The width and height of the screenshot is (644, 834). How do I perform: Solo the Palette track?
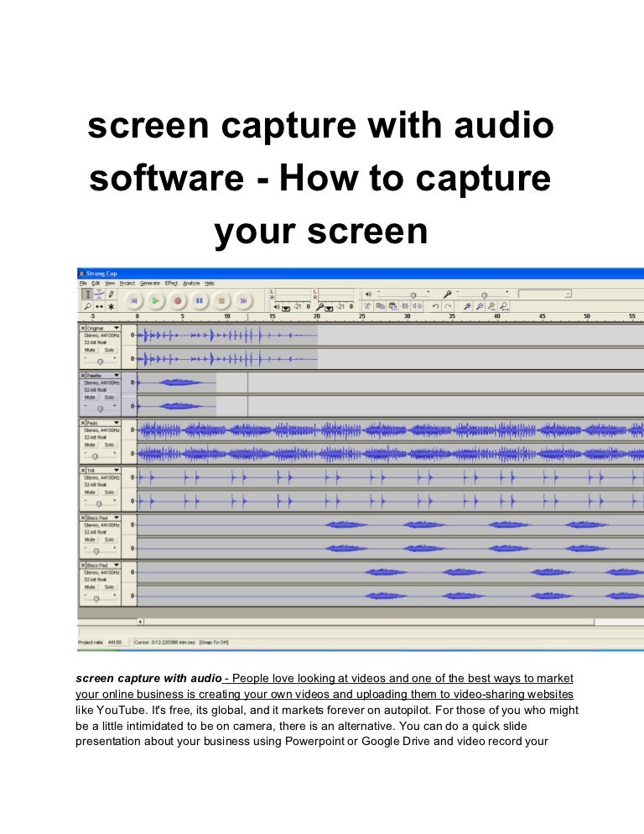(x=109, y=398)
